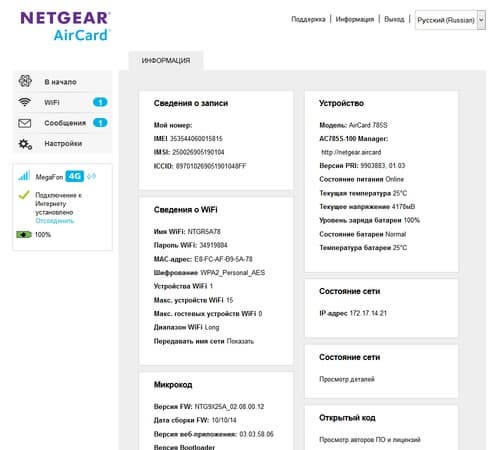Viewport: 500px width, 450px height.
Task: Click the signal strength bars icon
Action: coord(24,176)
